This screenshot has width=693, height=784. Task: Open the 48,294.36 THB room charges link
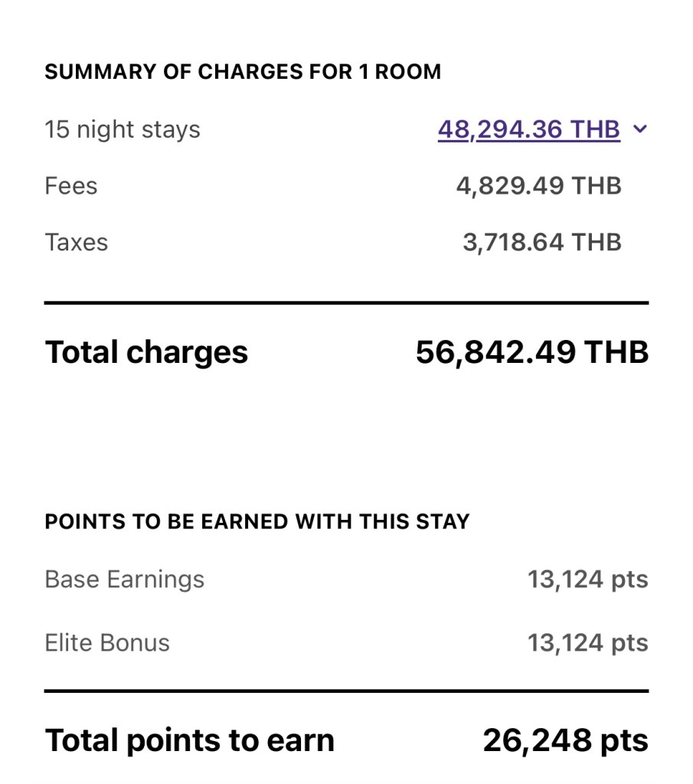click(528, 129)
